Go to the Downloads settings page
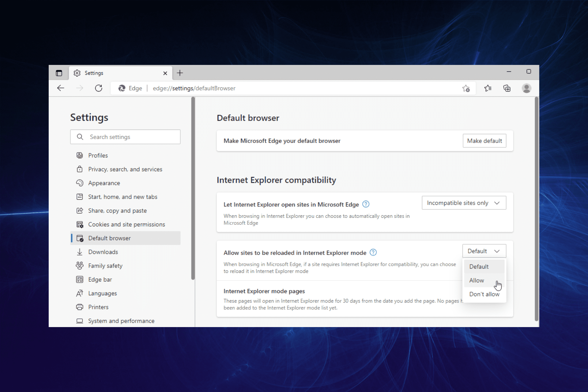Image resolution: width=588 pixels, height=392 pixels. pos(103,252)
